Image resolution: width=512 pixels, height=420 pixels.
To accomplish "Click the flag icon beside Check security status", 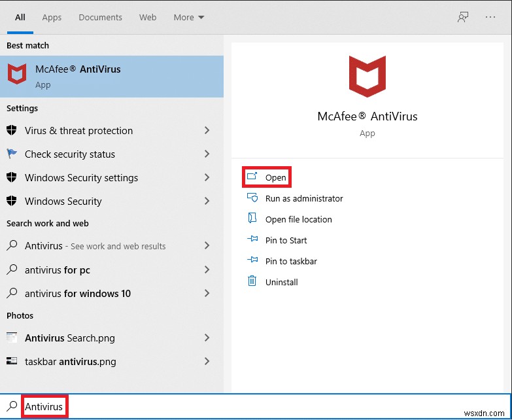I will 11,154.
